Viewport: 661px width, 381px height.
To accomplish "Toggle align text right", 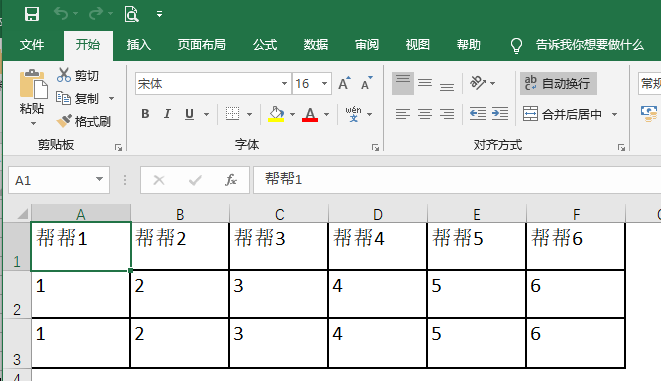I will [x=447, y=114].
